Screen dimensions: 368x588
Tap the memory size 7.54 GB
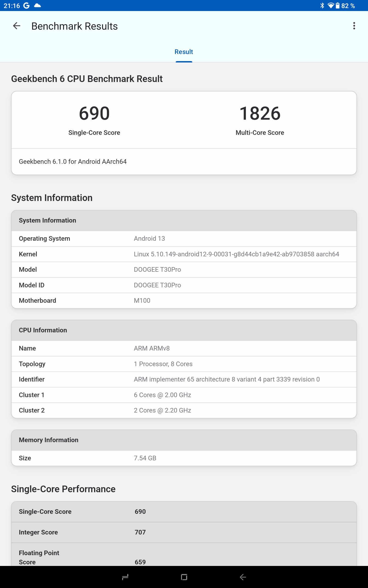pyautogui.click(x=145, y=458)
